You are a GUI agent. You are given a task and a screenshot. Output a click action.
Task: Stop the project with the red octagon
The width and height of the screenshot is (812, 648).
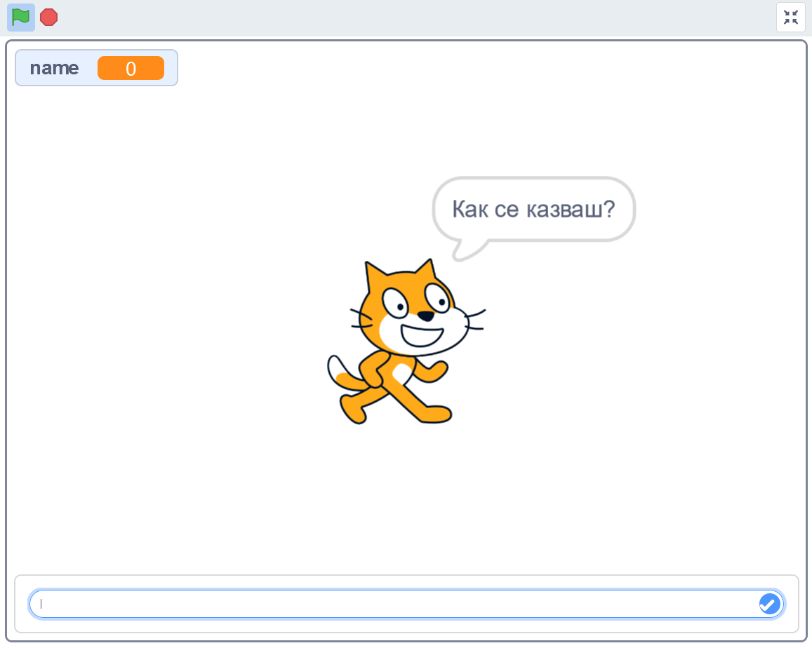(x=48, y=17)
